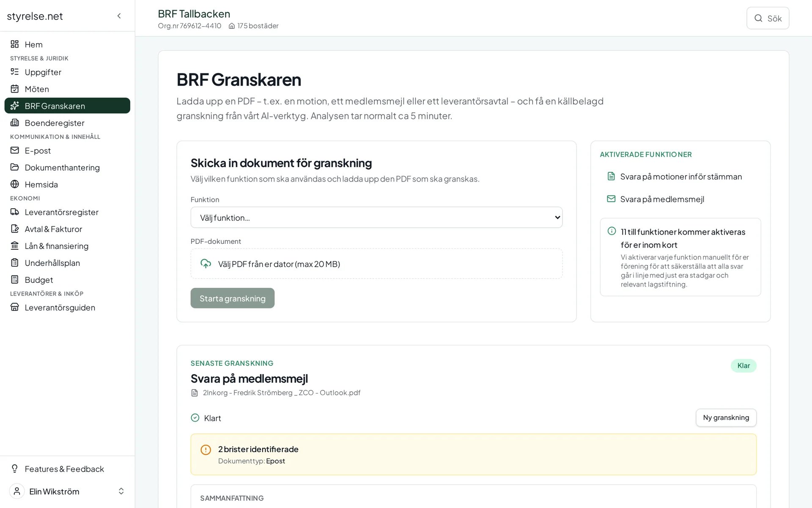The image size is (812, 508).
Task: Open the Sök search box
Action: click(768, 18)
